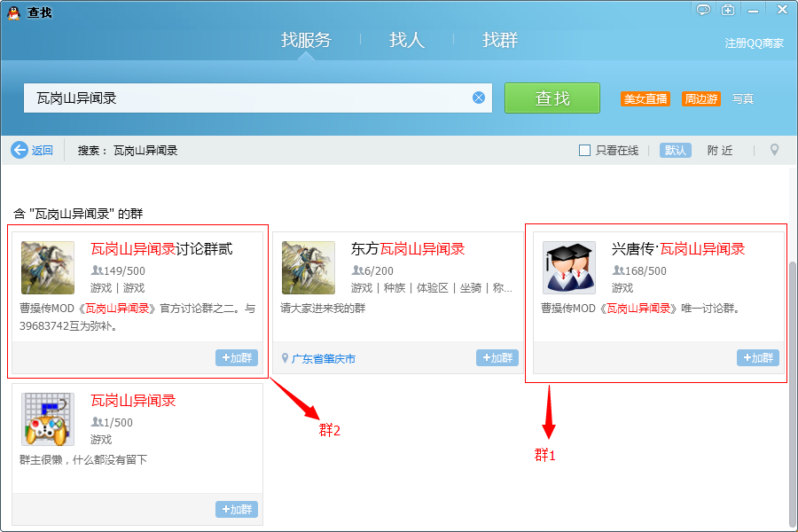Clear the search box with the X icon
Image resolution: width=798 pixels, height=532 pixels.
tap(479, 98)
